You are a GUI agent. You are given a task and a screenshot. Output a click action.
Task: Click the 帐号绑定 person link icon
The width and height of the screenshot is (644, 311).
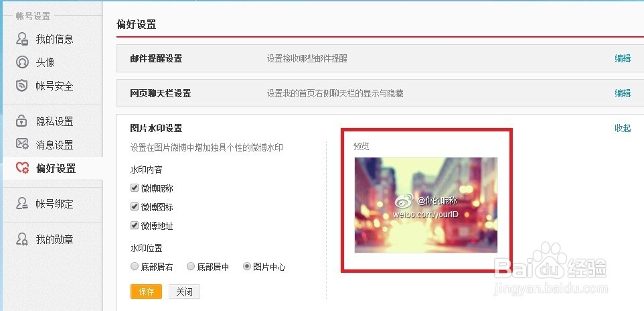(x=22, y=204)
